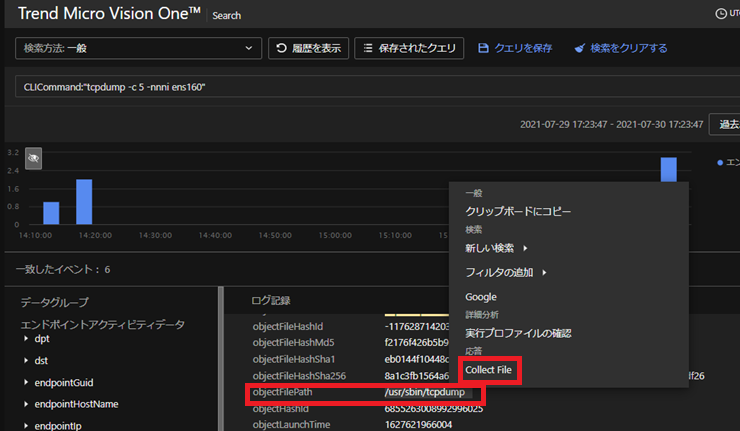Click the saved queries list icon
The image size is (740, 431).
[x=367, y=48]
